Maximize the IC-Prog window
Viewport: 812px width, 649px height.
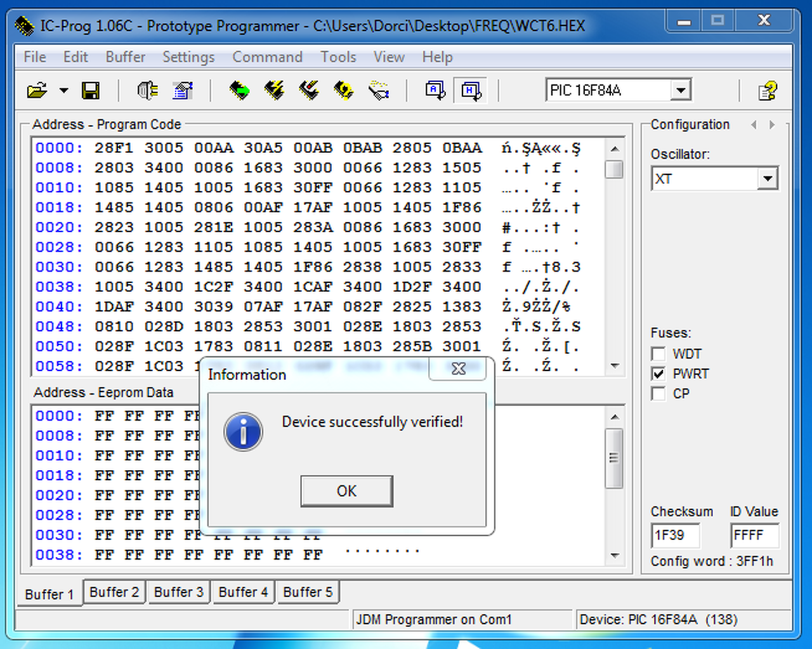pyautogui.click(x=717, y=21)
